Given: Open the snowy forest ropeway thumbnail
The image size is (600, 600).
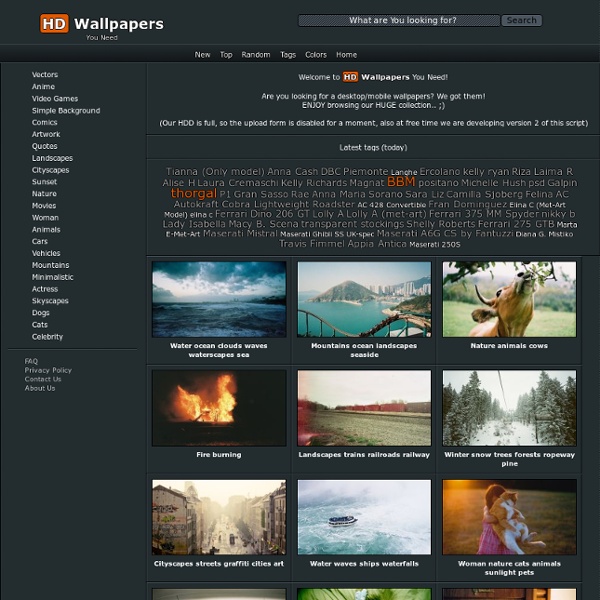Looking at the screenshot, I should (x=509, y=408).
